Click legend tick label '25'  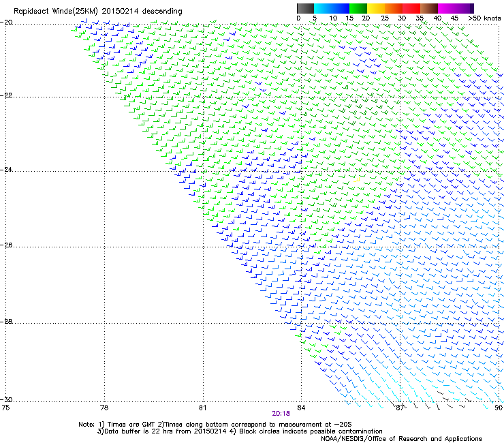[x=385, y=18]
